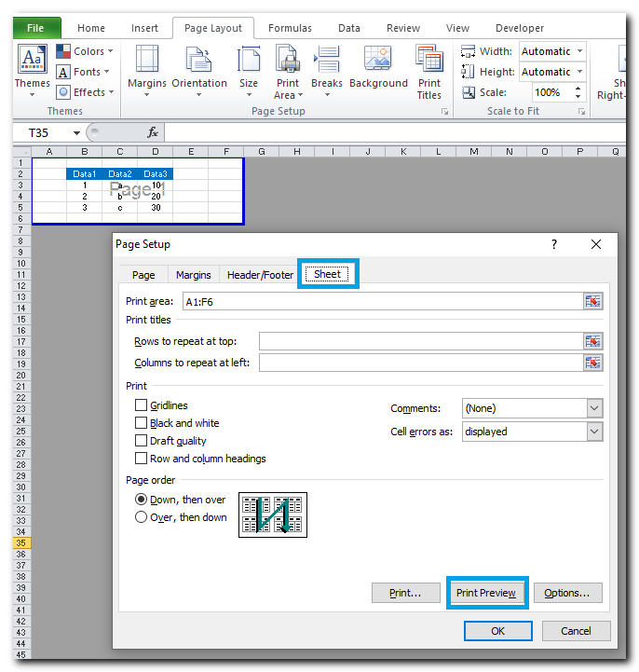
Task: Enable the Gridlines checkbox
Action: point(142,405)
